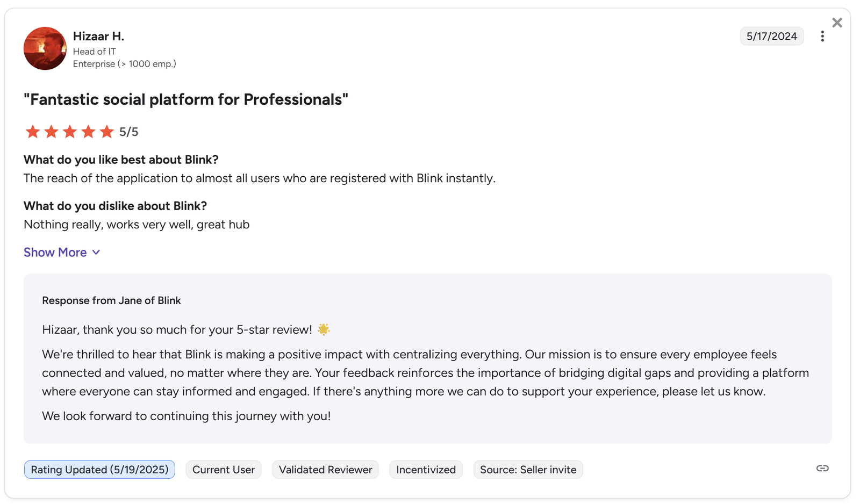The image size is (860, 504).
Task: Click the middle rating star
Action: click(69, 131)
